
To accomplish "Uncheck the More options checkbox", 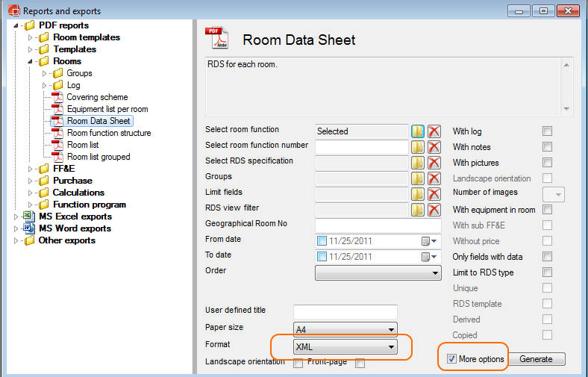I will pos(451,359).
